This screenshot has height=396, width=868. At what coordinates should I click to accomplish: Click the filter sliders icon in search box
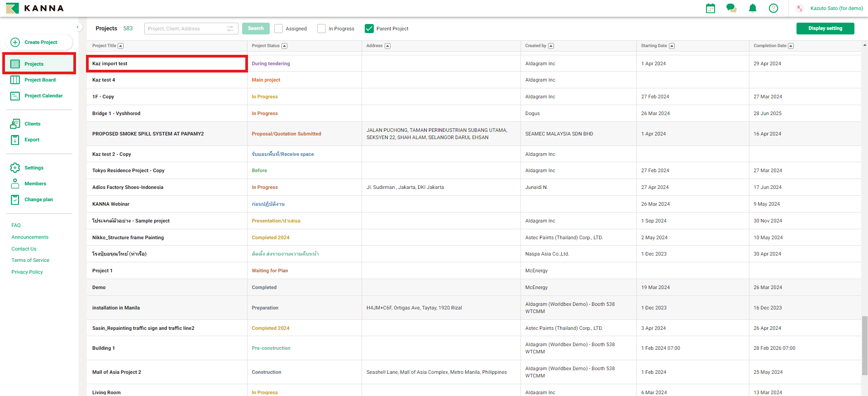click(230, 29)
